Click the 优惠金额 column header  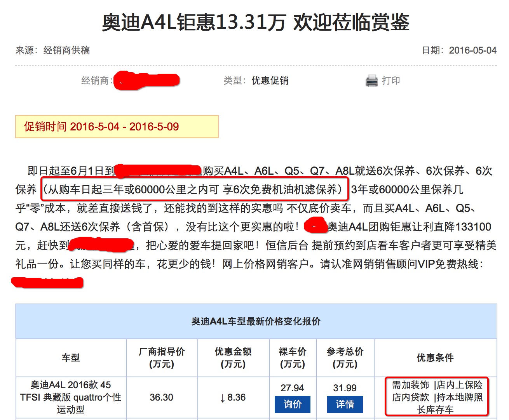coord(234,358)
